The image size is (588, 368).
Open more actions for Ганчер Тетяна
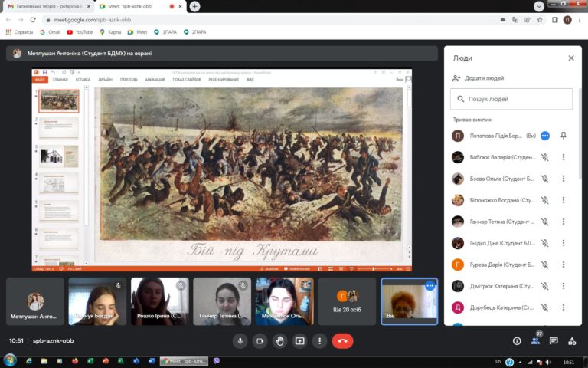point(563,222)
